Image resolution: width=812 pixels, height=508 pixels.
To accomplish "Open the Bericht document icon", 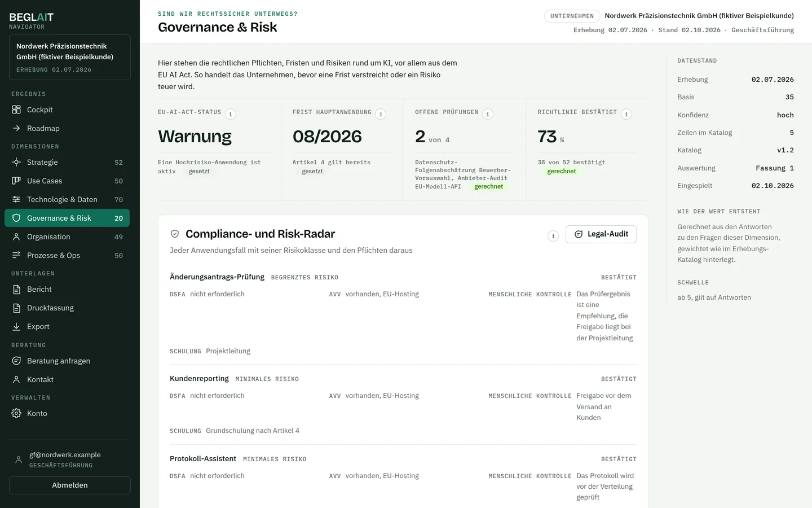I will pyautogui.click(x=16, y=289).
